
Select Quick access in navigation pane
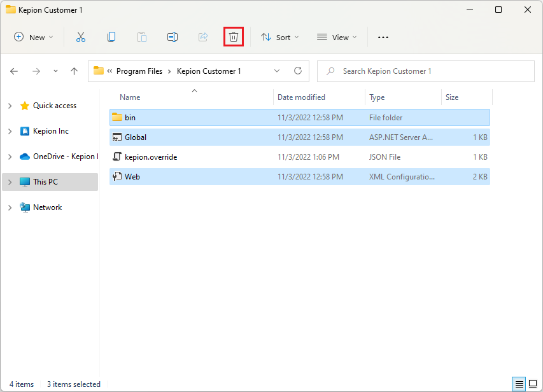point(55,106)
